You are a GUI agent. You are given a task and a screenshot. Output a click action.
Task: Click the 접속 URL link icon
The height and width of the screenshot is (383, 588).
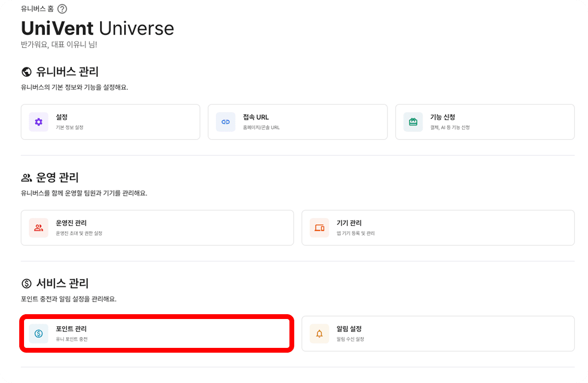click(225, 122)
